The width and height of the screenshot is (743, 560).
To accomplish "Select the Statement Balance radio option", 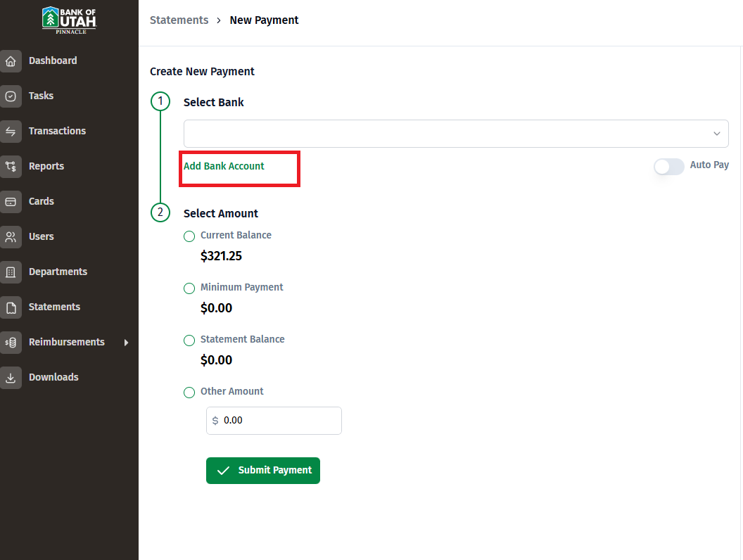I will [x=189, y=341].
